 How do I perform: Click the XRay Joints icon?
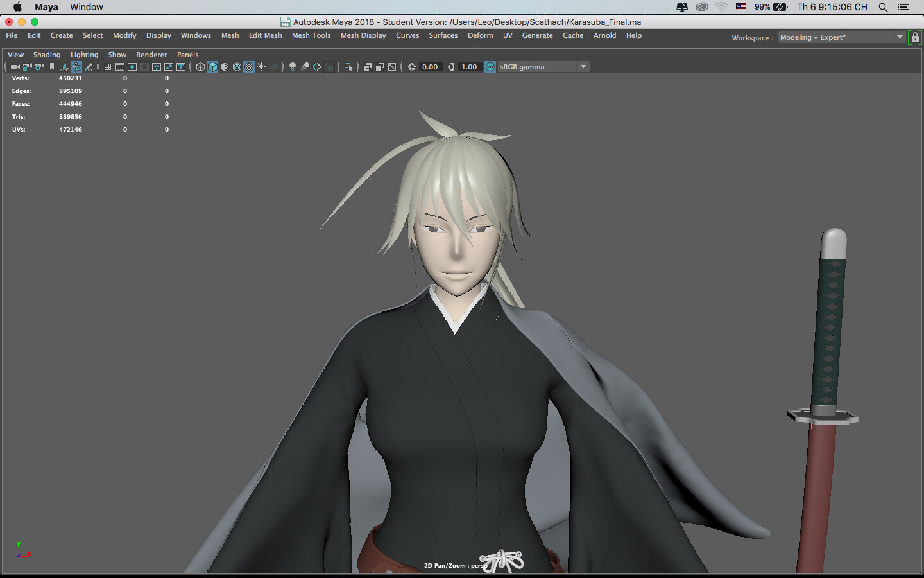pos(392,67)
